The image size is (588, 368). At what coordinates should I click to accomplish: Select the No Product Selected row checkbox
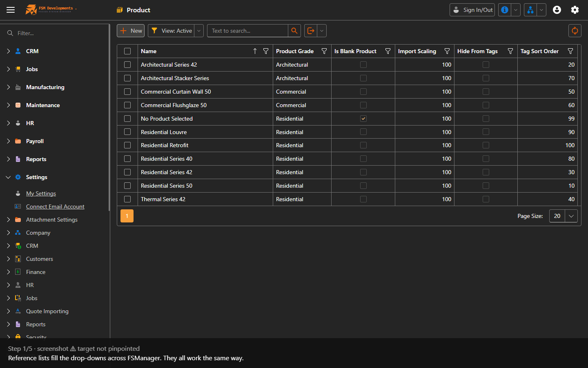pyautogui.click(x=127, y=119)
